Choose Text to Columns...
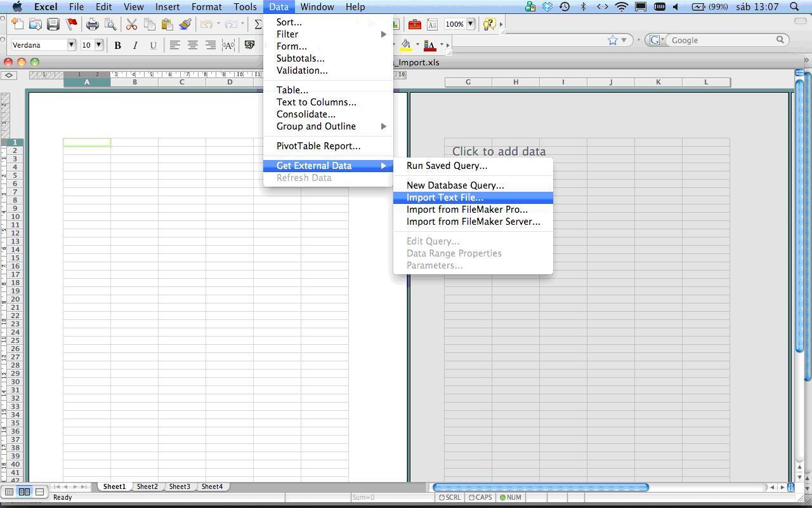This screenshot has height=508, width=812. tap(328, 102)
